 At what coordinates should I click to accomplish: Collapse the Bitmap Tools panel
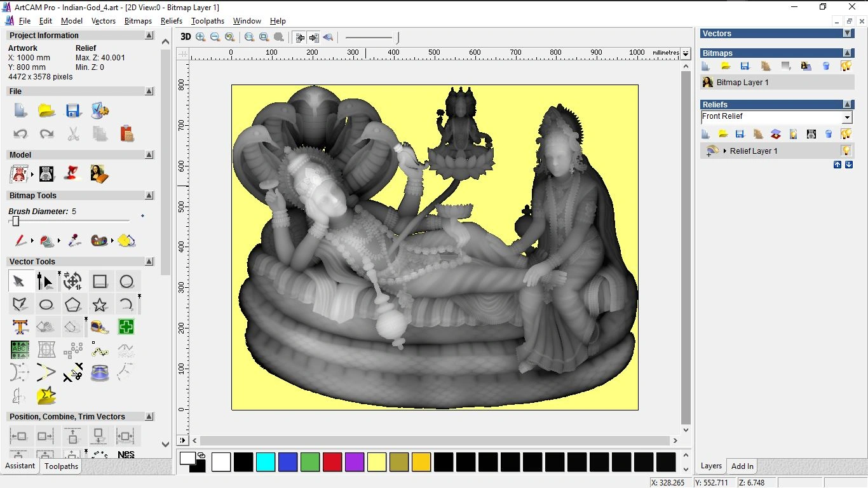pyautogui.click(x=149, y=195)
